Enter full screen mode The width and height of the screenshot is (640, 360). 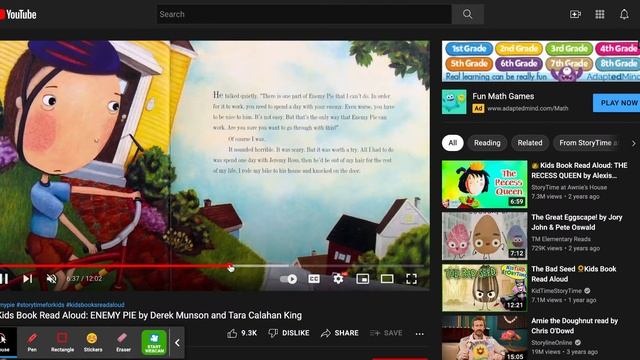tap(411, 279)
